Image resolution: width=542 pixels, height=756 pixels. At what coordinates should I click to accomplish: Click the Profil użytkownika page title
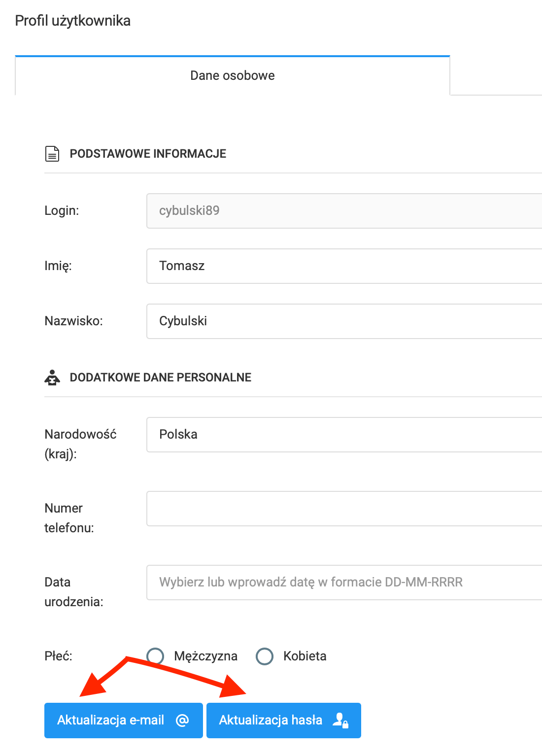tap(73, 21)
